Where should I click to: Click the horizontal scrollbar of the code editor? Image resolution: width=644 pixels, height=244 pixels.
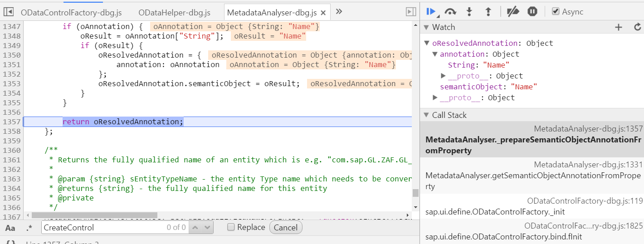pos(94,215)
